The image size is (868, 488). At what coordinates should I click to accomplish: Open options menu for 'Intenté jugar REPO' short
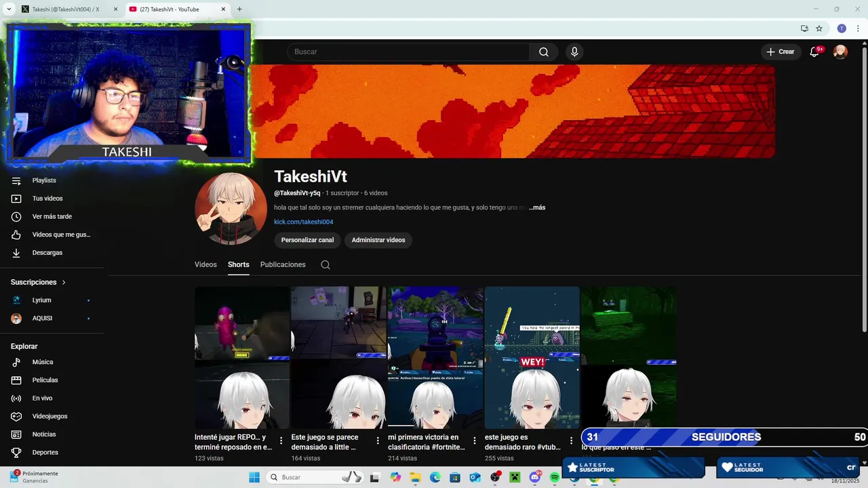281,441
